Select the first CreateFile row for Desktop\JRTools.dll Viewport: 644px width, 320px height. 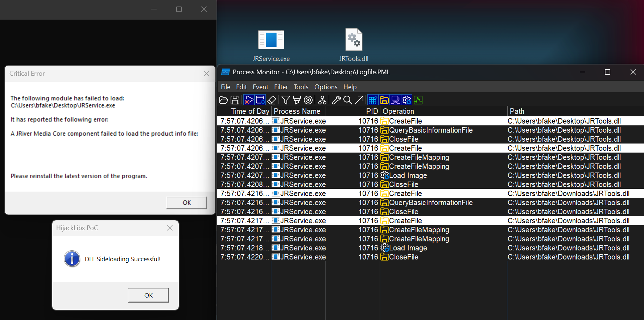pos(430,121)
